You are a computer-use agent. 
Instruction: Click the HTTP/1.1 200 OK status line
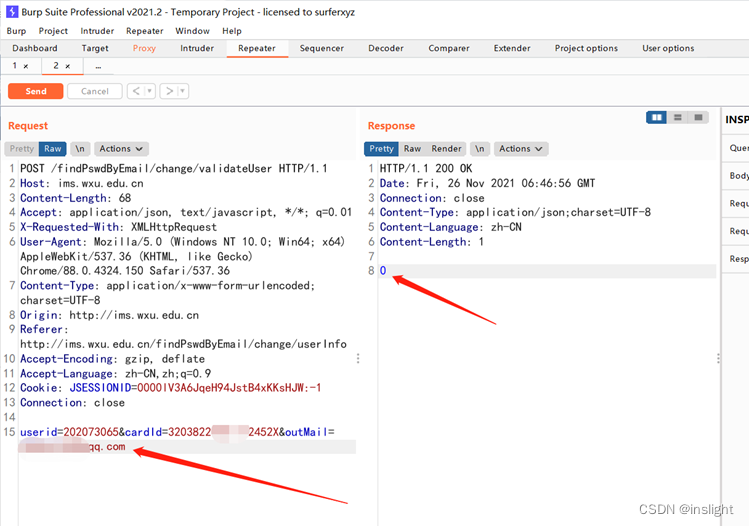pyautogui.click(x=426, y=169)
